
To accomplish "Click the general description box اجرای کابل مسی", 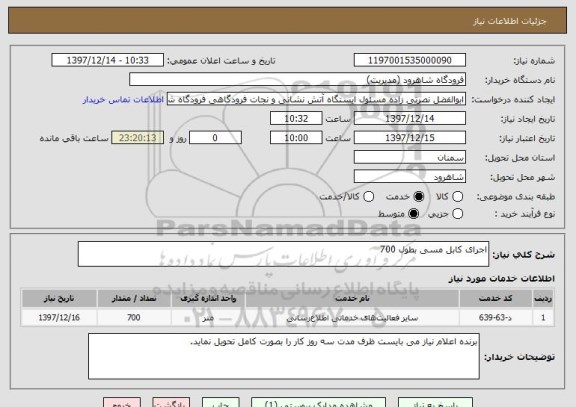I will 283,254.
